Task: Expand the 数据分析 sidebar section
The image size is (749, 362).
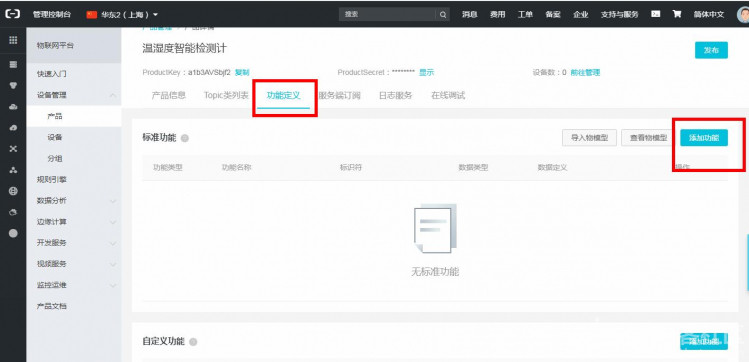Action: tap(113, 201)
